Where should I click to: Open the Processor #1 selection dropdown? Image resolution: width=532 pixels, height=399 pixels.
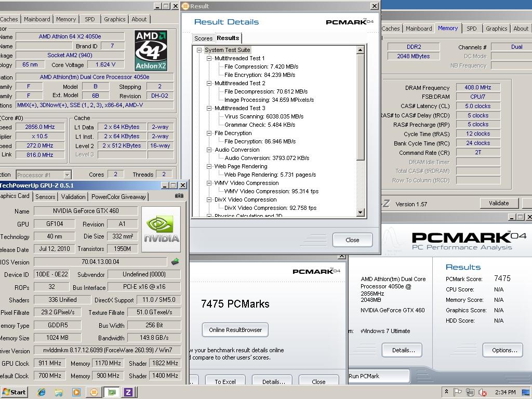pos(67,175)
